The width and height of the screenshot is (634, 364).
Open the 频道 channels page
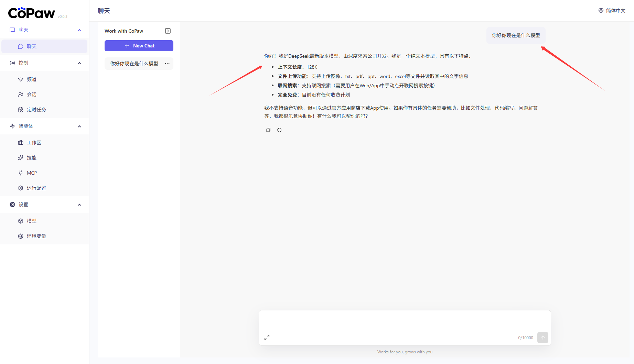[x=32, y=79]
